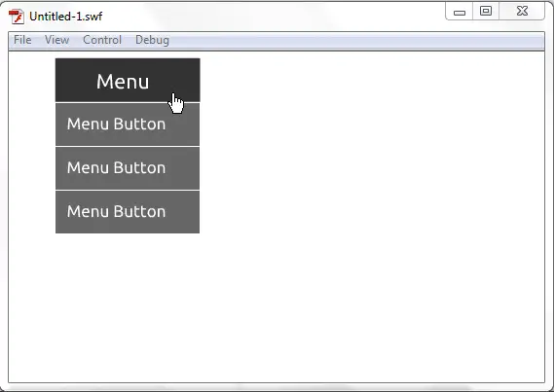Minimize the Untitled-1.swf window
This screenshot has height=392, width=555.
tap(459, 12)
